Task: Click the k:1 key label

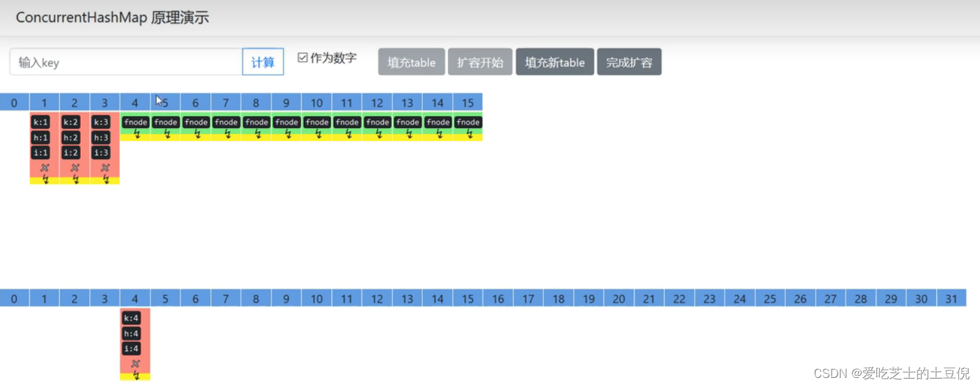Action: (x=41, y=122)
